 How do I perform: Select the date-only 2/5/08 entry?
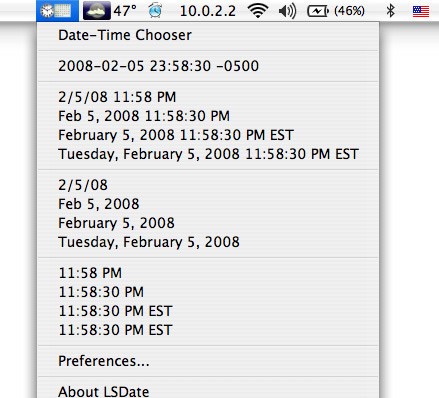click(208, 185)
